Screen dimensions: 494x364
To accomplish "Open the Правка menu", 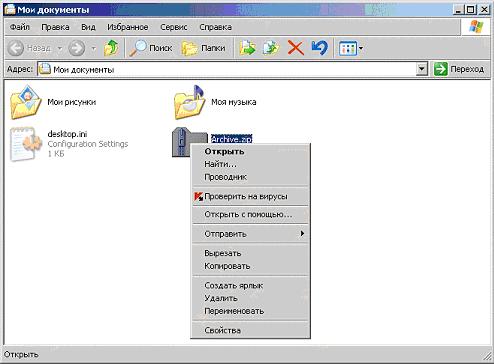I will [55, 27].
